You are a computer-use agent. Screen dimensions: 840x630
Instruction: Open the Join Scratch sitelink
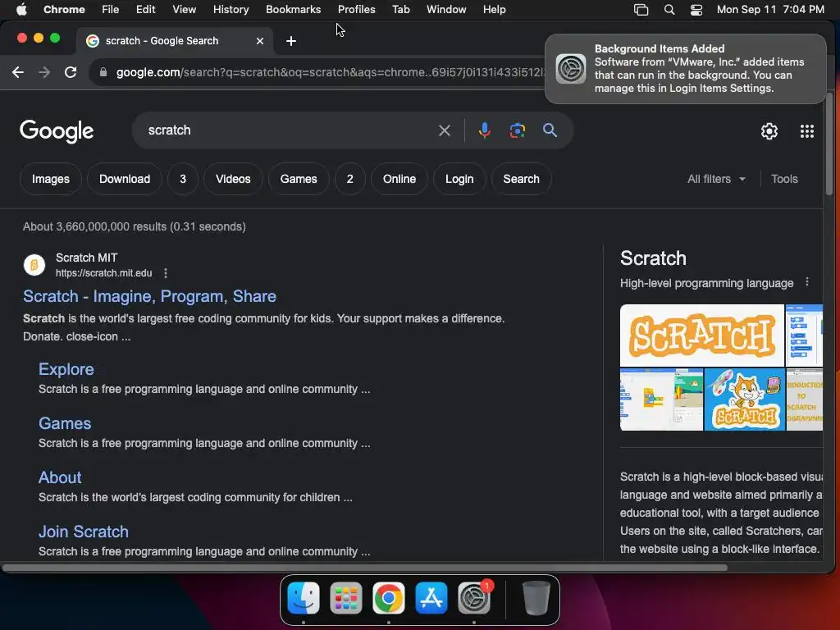coord(84,532)
